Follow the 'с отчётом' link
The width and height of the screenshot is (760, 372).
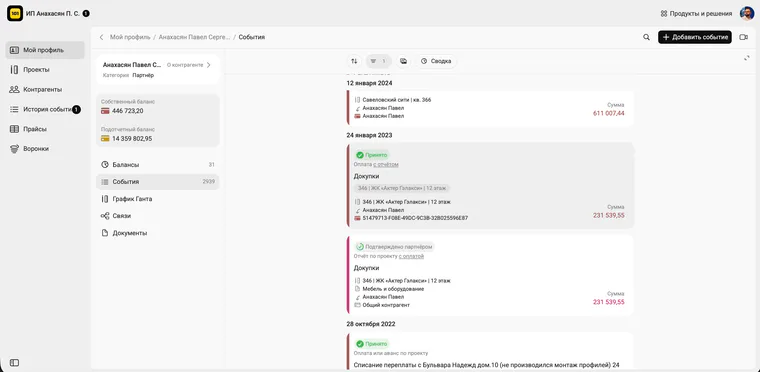click(x=386, y=165)
